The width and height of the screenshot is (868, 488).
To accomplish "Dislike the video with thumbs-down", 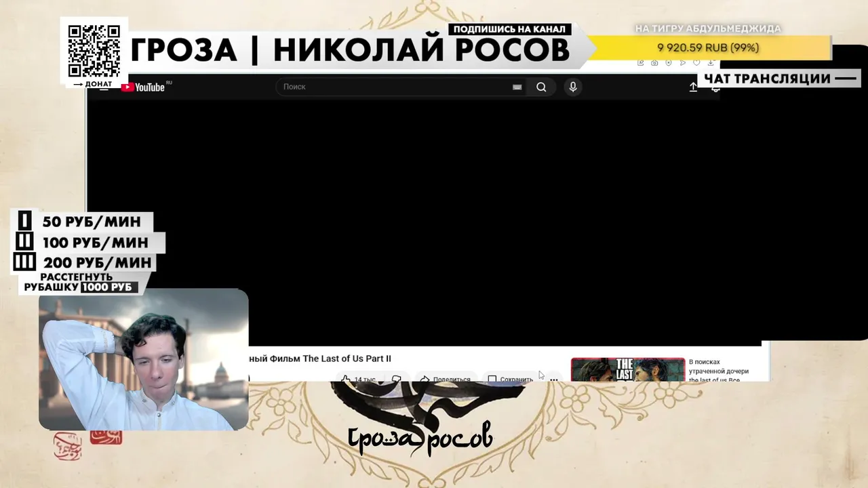I will point(397,378).
